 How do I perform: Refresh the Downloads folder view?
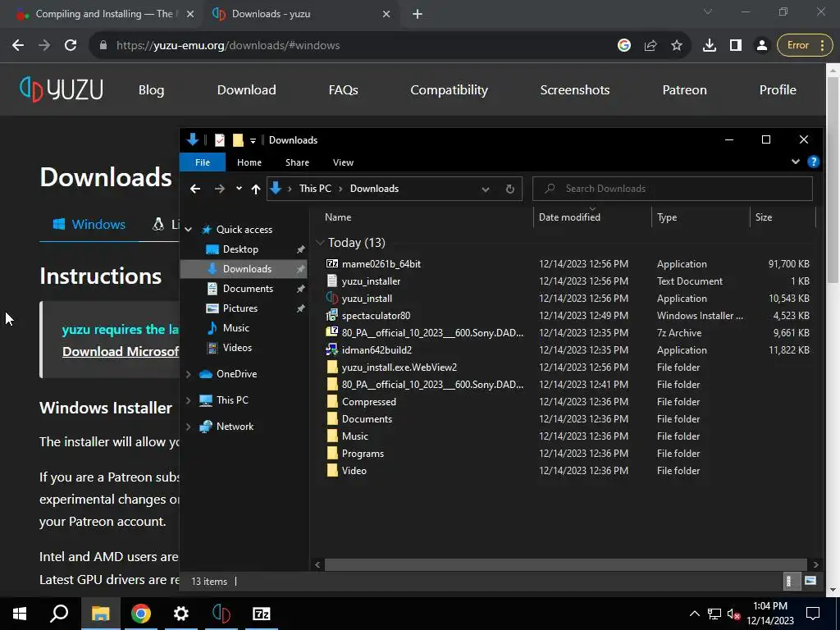click(x=510, y=189)
